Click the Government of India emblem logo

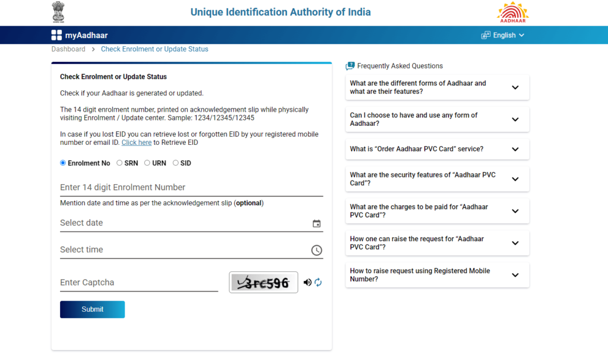click(x=58, y=12)
